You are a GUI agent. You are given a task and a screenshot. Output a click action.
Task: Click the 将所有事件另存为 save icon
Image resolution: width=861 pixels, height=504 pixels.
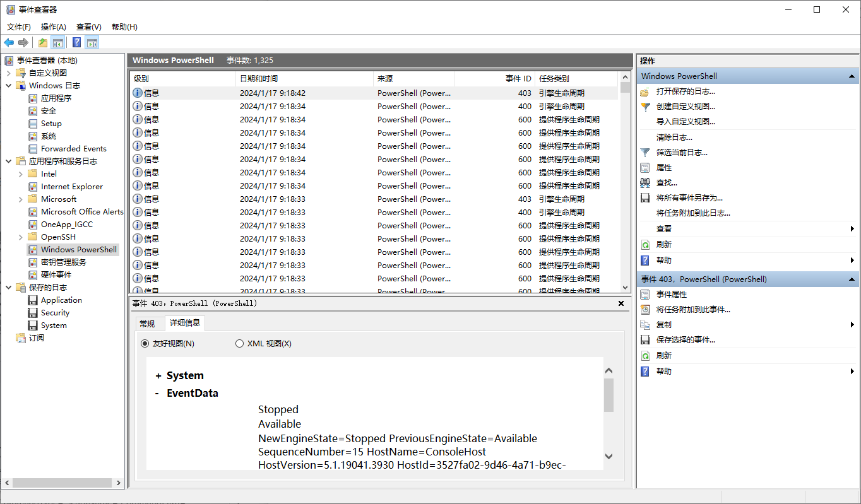pos(645,198)
